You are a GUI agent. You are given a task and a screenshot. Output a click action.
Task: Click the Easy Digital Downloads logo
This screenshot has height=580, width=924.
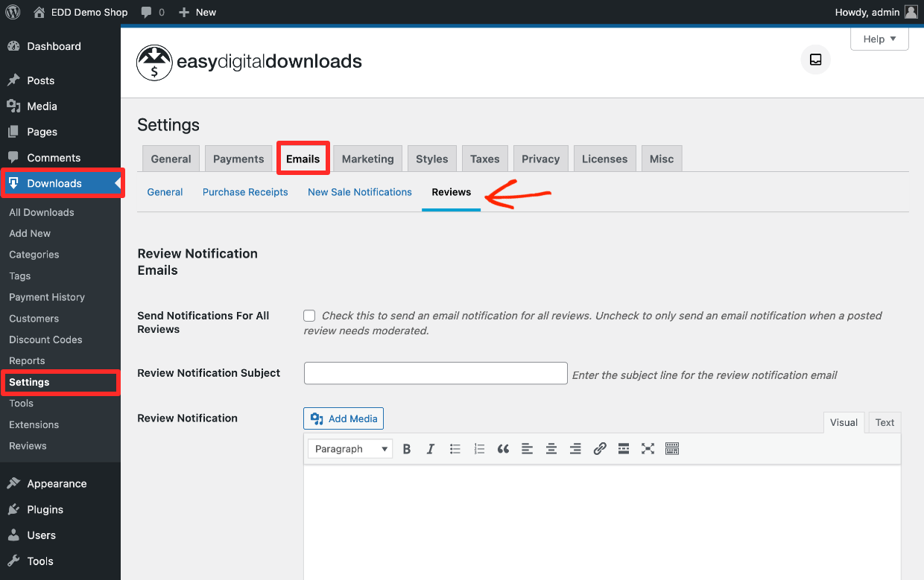250,62
